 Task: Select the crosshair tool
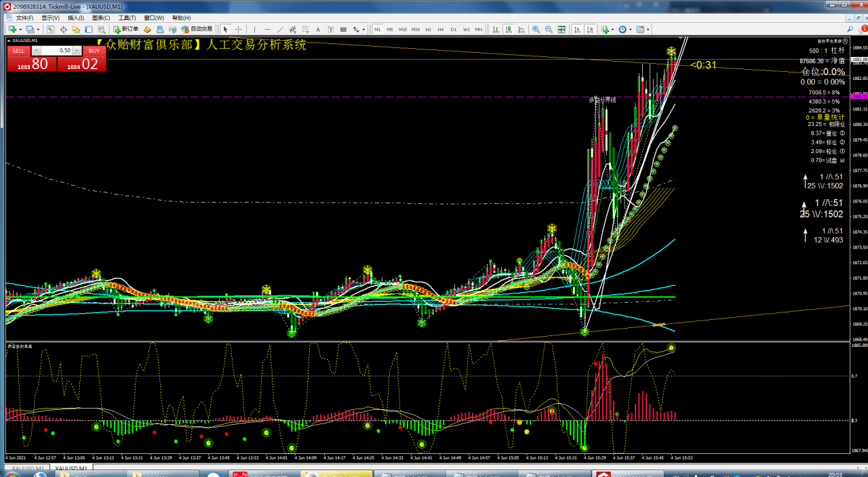pos(238,29)
